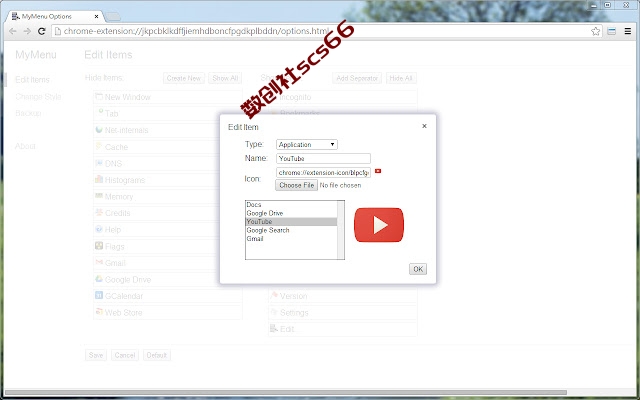Click the Default button
Screen dimensions: 640x400
157,355
